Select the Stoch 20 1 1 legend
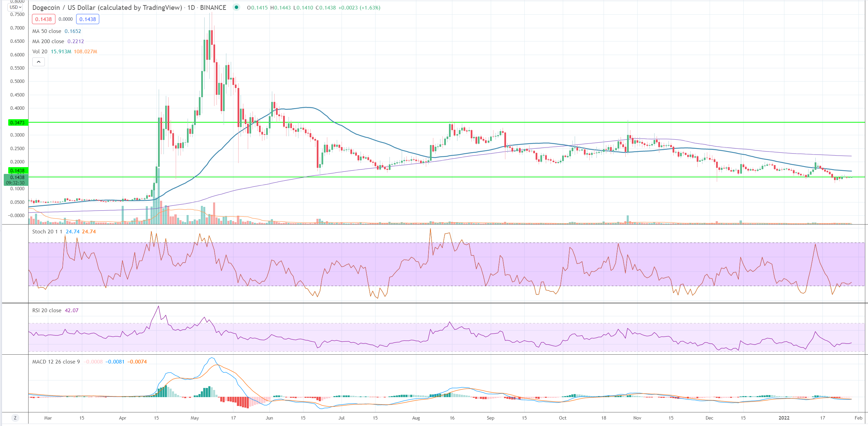This screenshot has height=426, width=868. pyautogui.click(x=47, y=232)
